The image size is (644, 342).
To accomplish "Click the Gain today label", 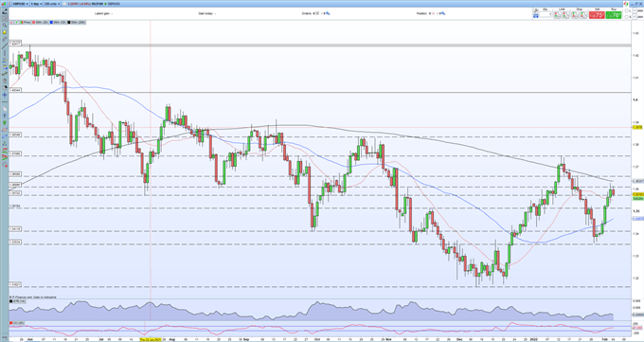I will pos(206,13).
